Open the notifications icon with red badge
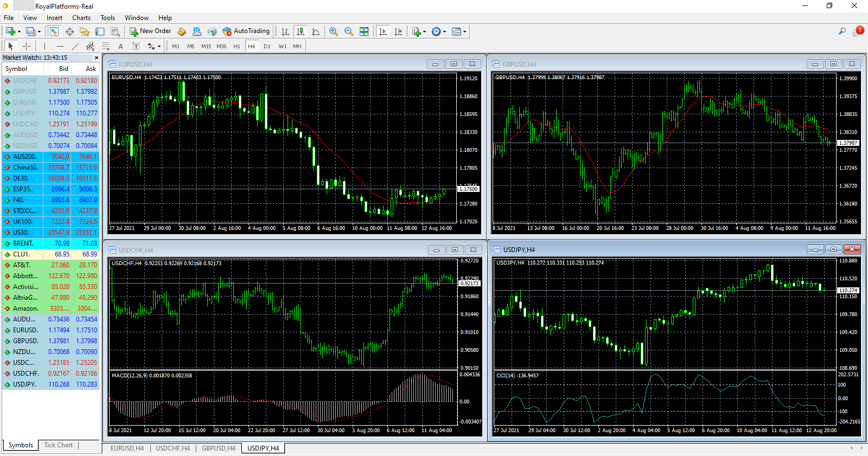This screenshot has height=456, width=868. (858, 31)
